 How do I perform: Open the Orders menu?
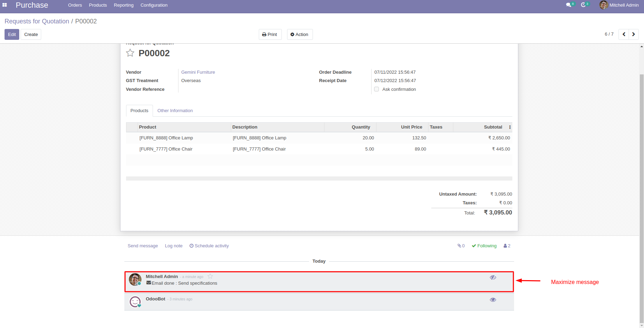click(75, 5)
